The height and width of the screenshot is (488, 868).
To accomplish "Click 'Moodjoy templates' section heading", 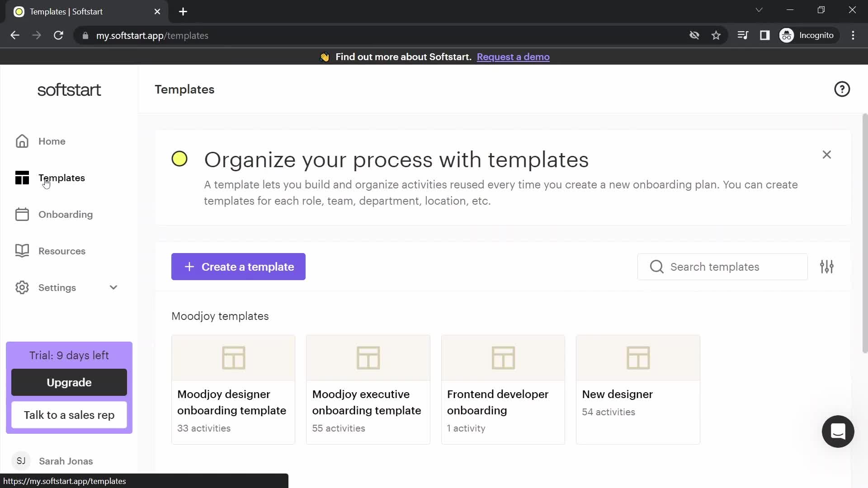I will tap(220, 316).
